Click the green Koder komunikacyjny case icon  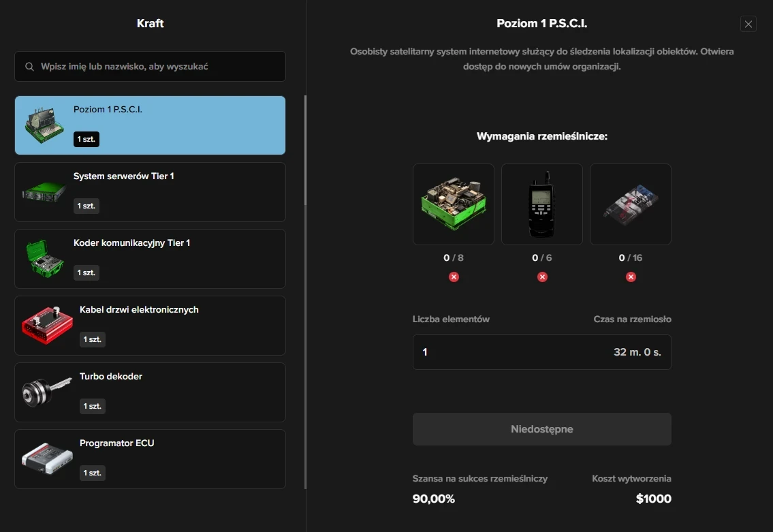(44, 259)
